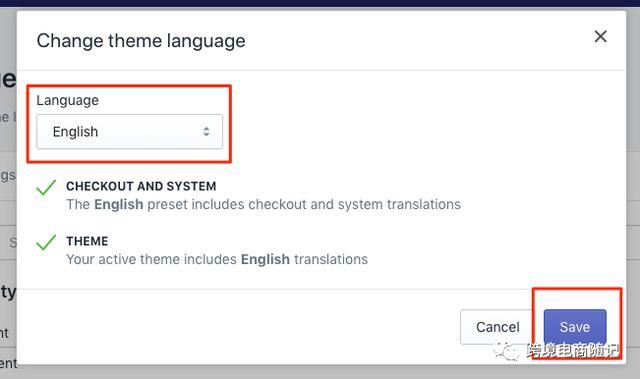Viewport: 640px width, 379px height.
Task: Click the dark navigation bar above dialog
Action: pyautogui.click(x=320, y=3)
